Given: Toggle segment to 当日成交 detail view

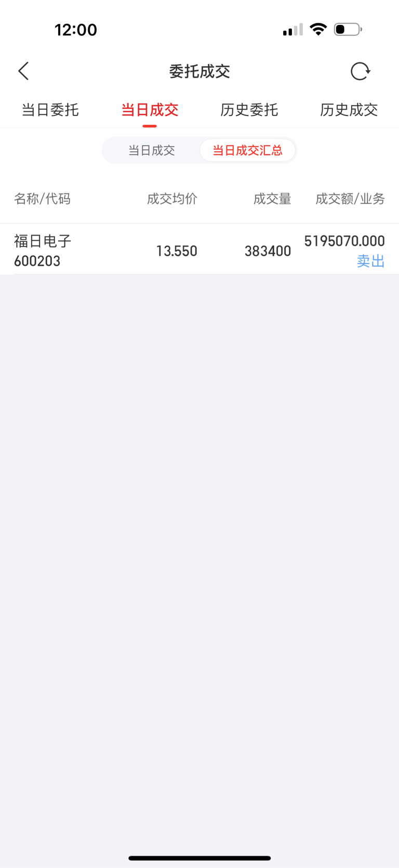Looking at the screenshot, I should point(152,150).
